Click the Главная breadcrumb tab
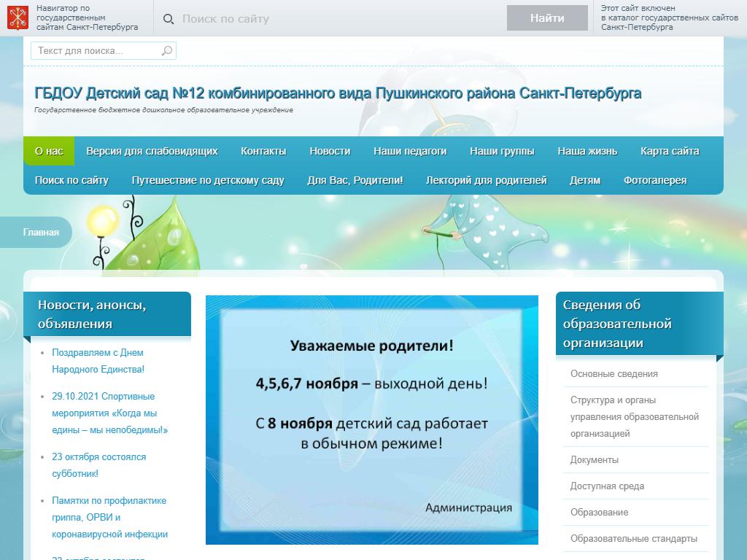The height and width of the screenshot is (560, 747). click(40, 233)
